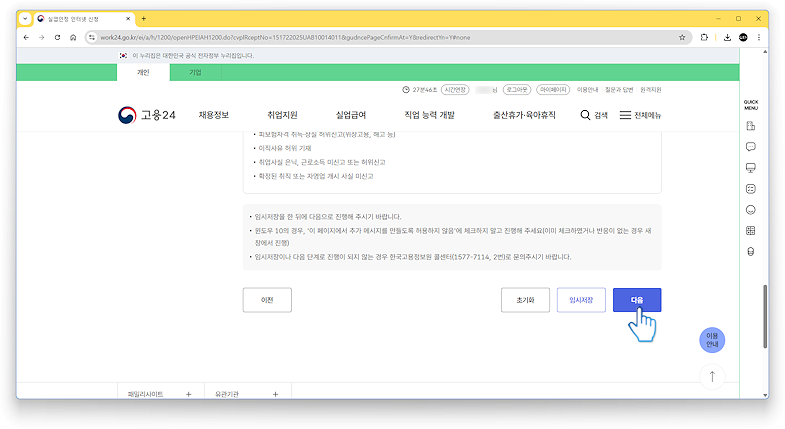Image resolution: width=785 pixels, height=429 pixels.
Task: Open the 이용안내 header link
Action: click(x=587, y=90)
